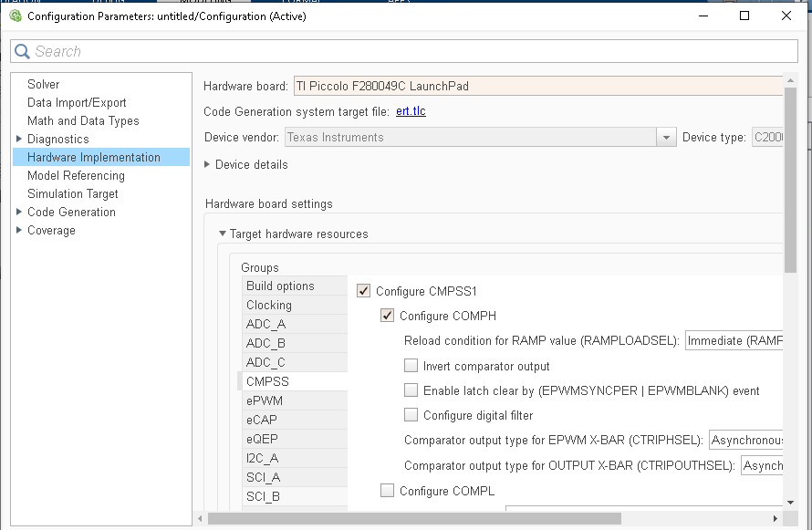812x530 pixels.
Task: Click the search magnifier icon
Action: click(22, 52)
